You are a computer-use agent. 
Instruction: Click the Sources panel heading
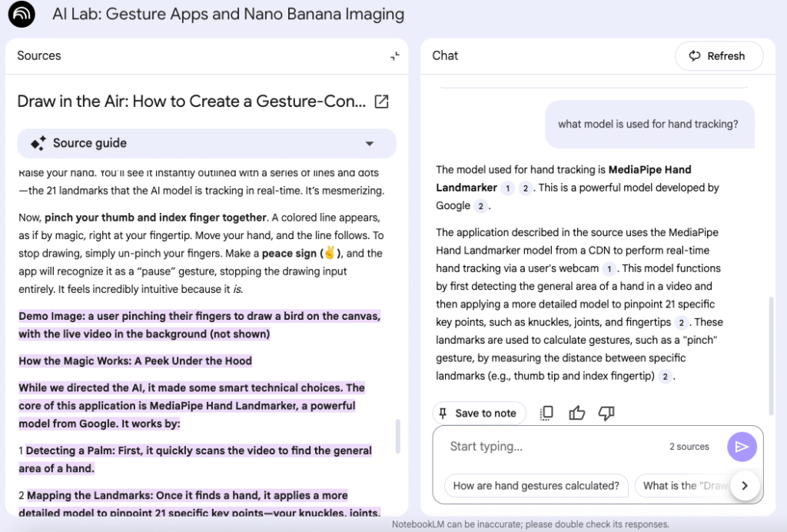point(39,55)
